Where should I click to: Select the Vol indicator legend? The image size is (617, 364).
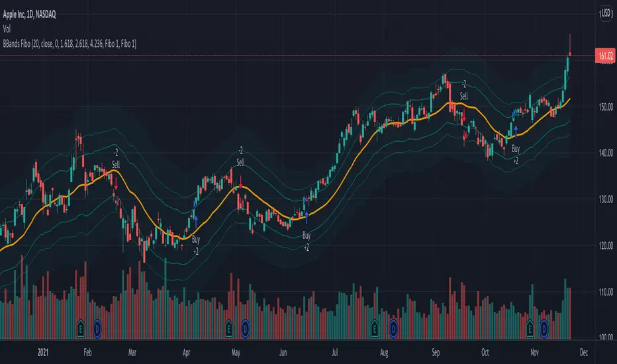pos(9,30)
